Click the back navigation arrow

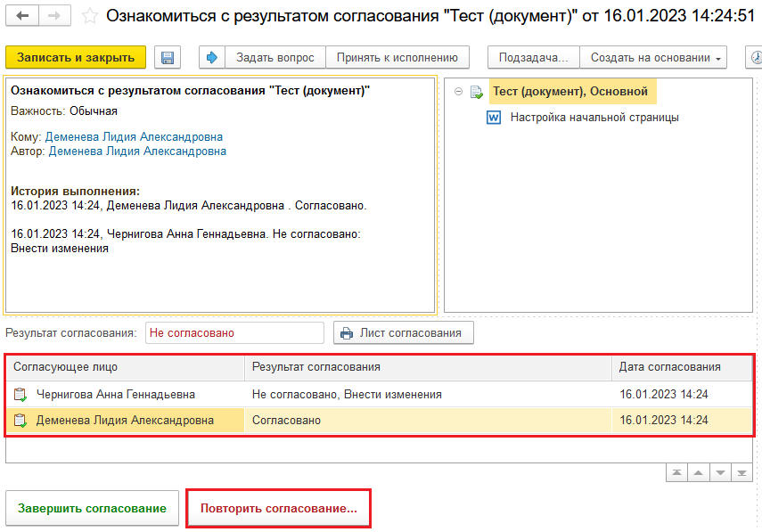click(x=23, y=16)
